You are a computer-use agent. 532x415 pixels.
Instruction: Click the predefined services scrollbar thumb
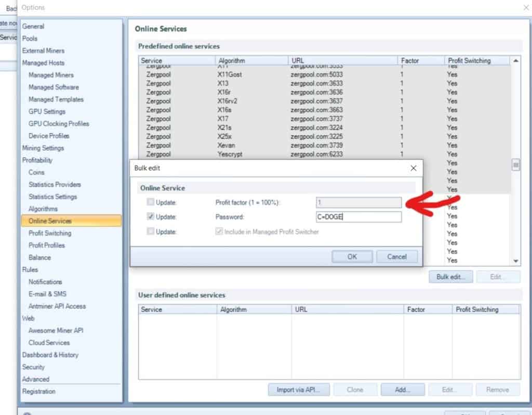[516, 165]
